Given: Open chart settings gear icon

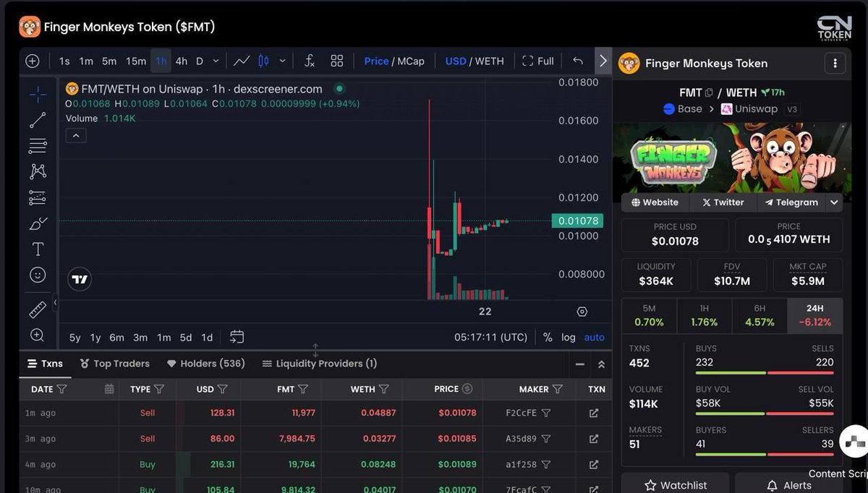Looking at the screenshot, I should (x=582, y=312).
